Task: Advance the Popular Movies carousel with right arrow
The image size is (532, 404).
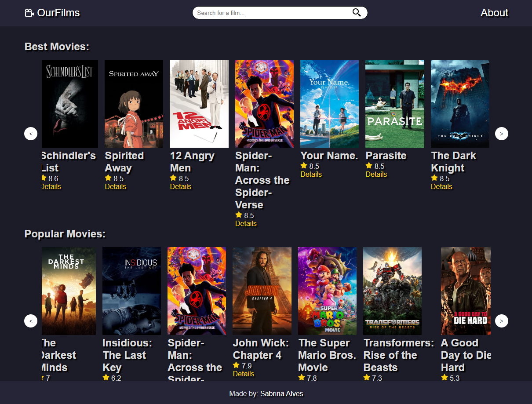Action: coord(501,321)
